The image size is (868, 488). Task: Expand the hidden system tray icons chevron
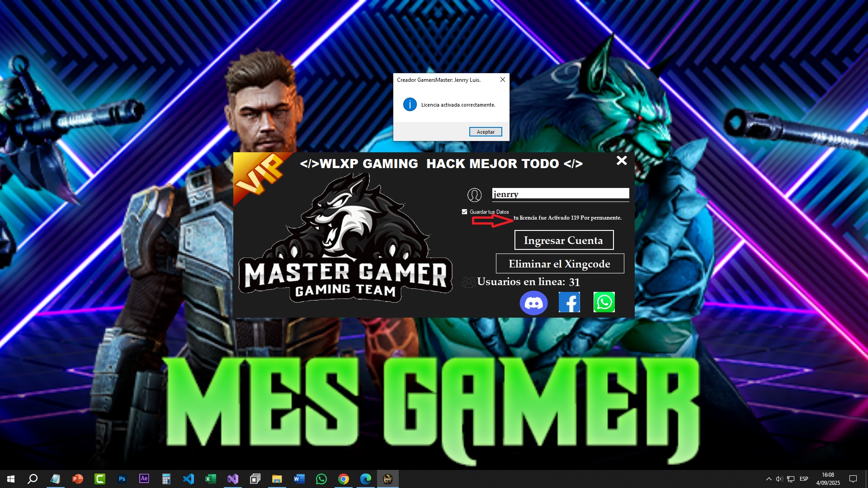pyautogui.click(x=769, y=479)
